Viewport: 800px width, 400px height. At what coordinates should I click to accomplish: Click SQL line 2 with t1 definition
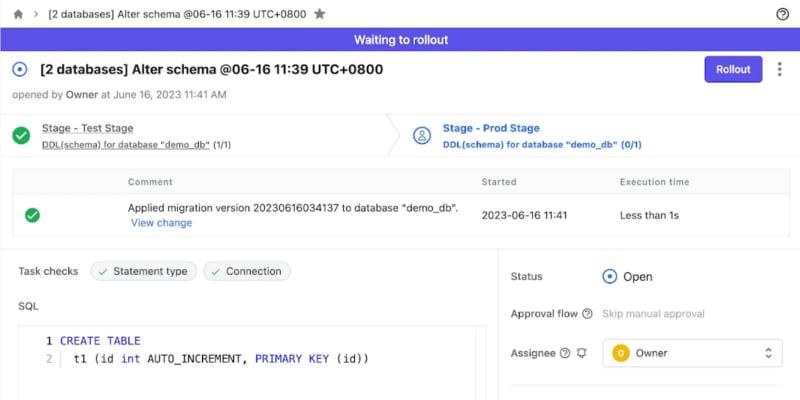[221, 359]
